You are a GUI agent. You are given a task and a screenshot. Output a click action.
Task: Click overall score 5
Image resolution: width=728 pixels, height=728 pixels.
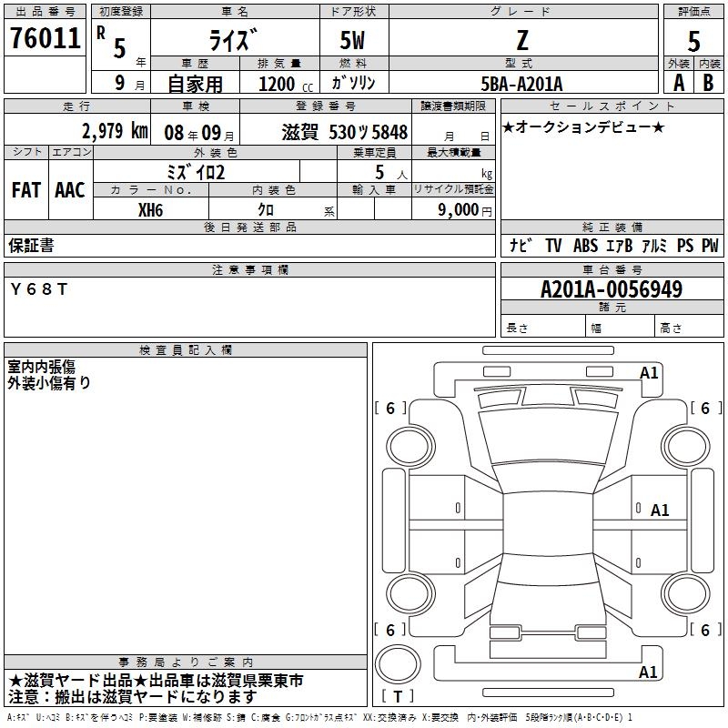[x=693, y=41]
